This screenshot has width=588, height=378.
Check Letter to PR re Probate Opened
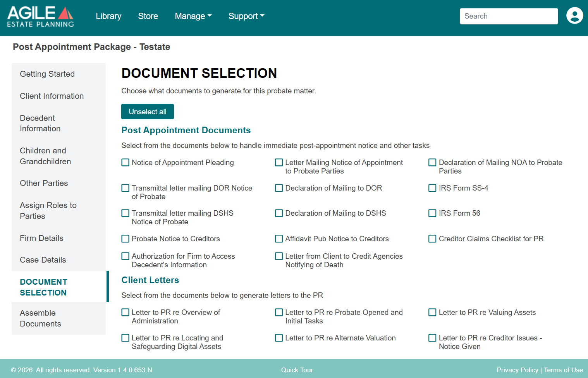point(279,313)
